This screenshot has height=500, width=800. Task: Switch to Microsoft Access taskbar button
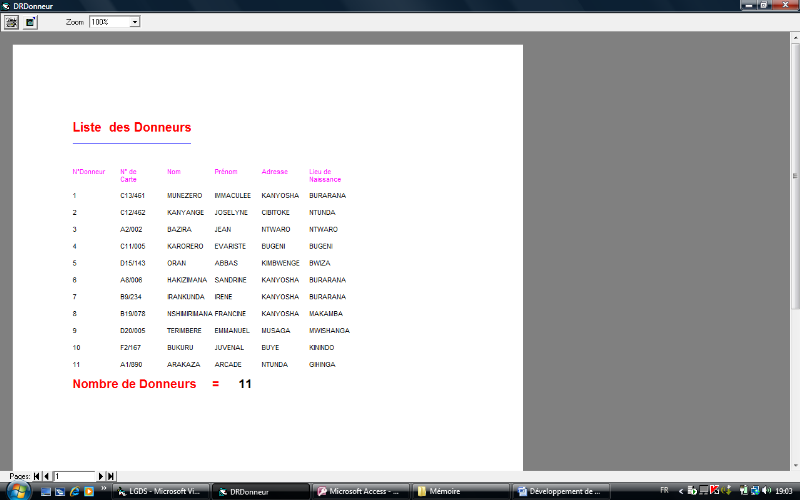pos(361,491)
